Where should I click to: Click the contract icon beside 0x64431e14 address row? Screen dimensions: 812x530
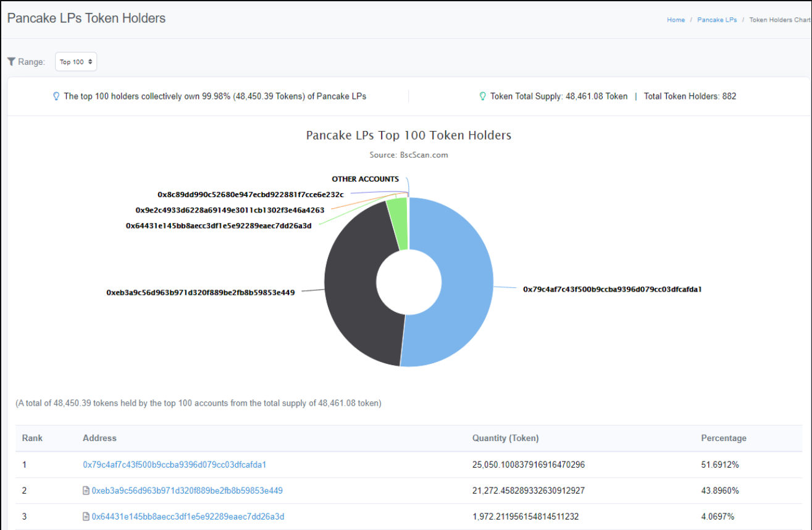86,516
